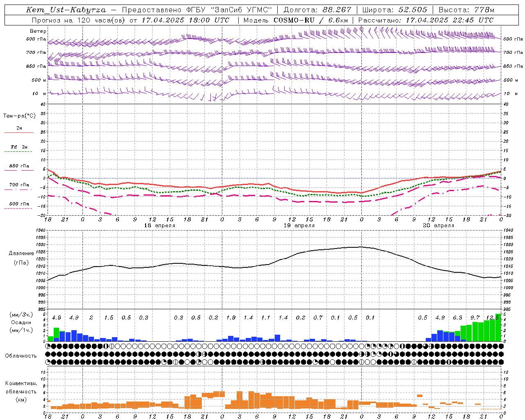Click the elevation text Высота: 778м
525x420 pixels.
466,10
